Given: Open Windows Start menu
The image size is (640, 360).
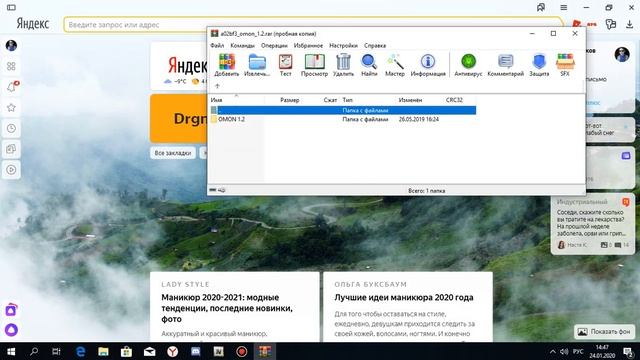Looking at the screenshot, I should point(11,351).
